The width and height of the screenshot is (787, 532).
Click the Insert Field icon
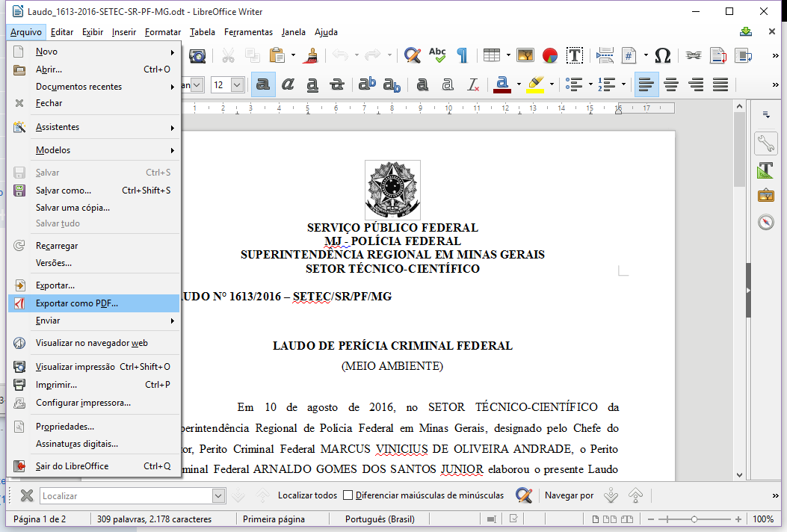(x=629, y=55)
